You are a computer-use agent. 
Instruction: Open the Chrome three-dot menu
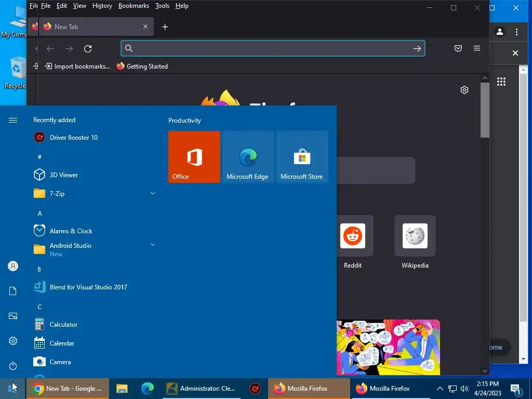pyautogui.click(x=516, y=32)
